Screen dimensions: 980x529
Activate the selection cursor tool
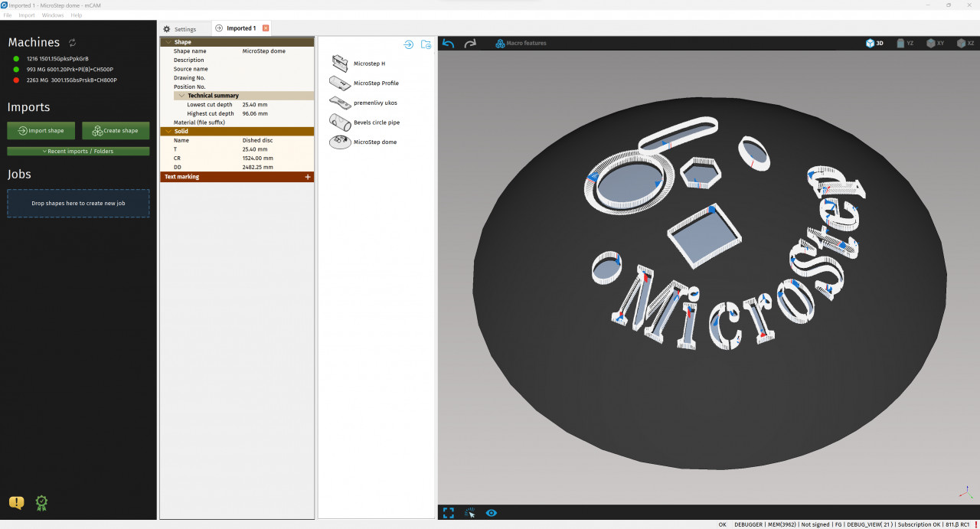point(470,513)
